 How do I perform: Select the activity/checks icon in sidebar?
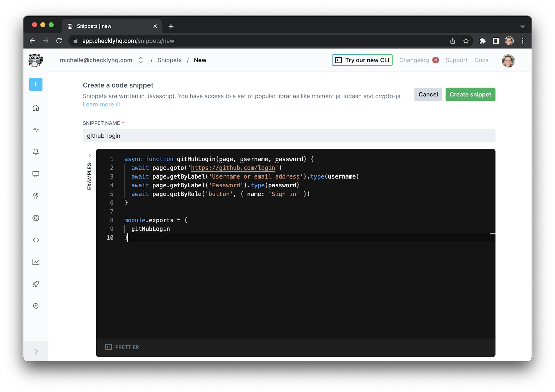click(x=35, y=130)
